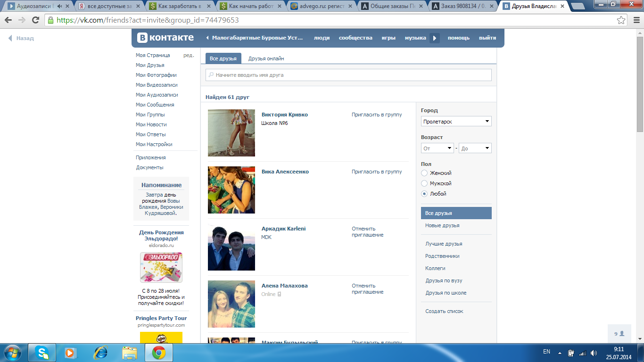Select Коллеги list
This screenshot has height=362, width=644.
click(x=435, y=268)
